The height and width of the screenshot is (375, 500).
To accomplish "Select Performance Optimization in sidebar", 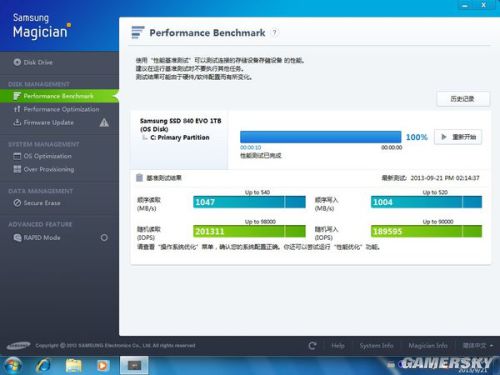I will [x=56, y=109].
